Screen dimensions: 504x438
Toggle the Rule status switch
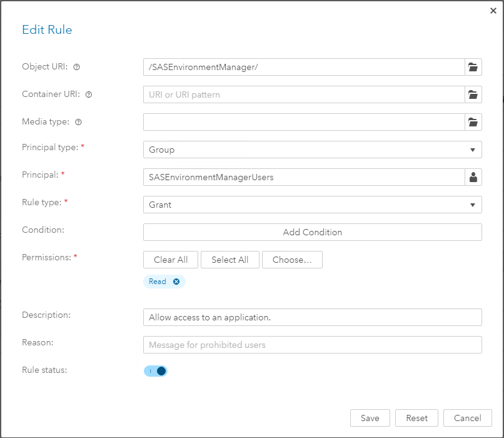156,371
